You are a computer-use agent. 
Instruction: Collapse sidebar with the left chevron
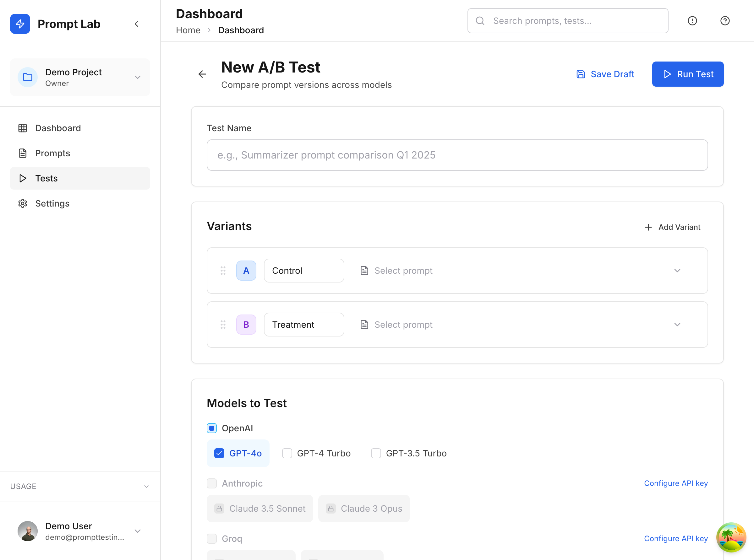[136, 24]
